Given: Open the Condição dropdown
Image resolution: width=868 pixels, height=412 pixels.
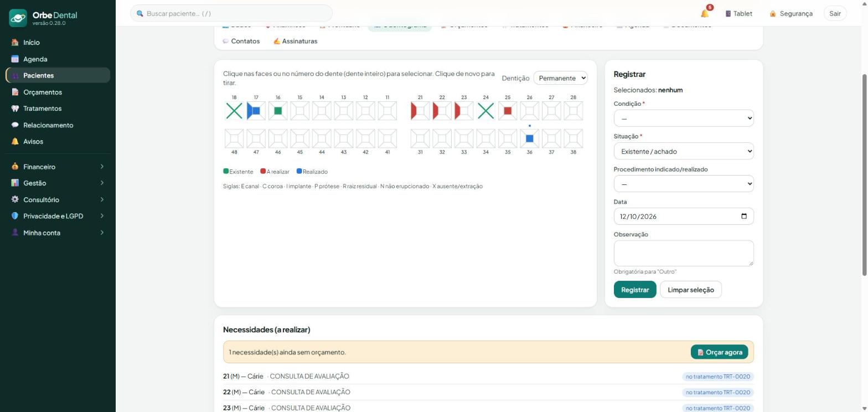Looking at the screenshot, I should [x=684, y=118].
